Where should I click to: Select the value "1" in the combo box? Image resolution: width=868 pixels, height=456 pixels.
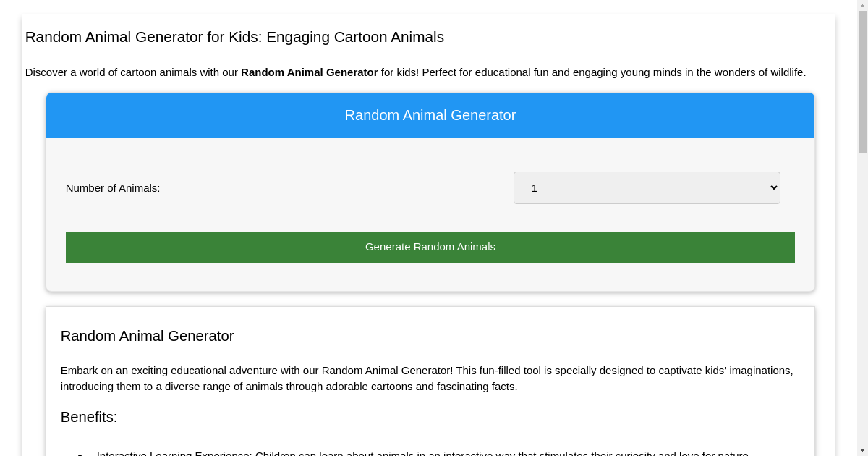pyautogui.click(x=647, y=187)
